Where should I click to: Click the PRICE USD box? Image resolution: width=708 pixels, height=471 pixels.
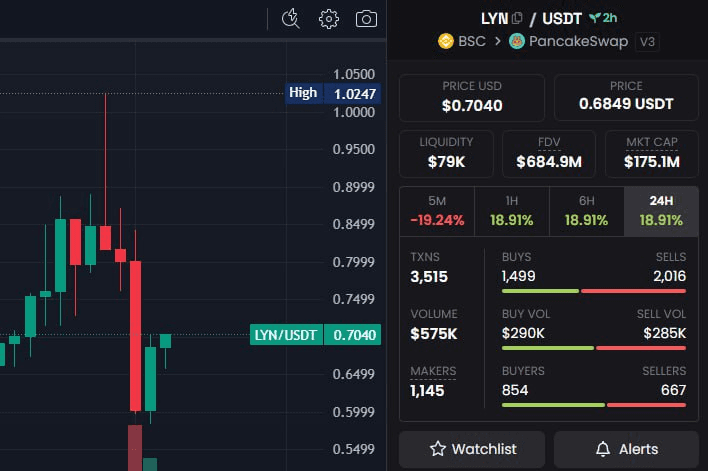pyautogui.click(x=472, y=96)
